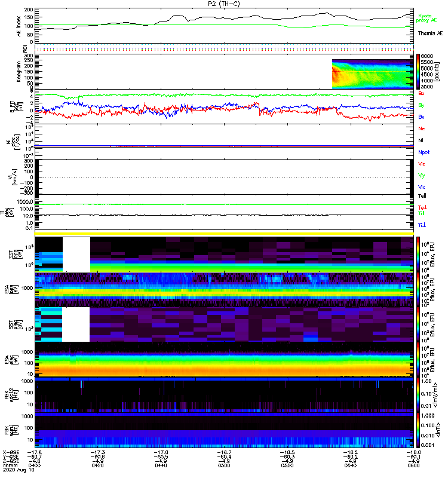The height and width of the screenshot is (478, 448).
Task: Click the top SST Eflux color bar
Action: point(419,254)
